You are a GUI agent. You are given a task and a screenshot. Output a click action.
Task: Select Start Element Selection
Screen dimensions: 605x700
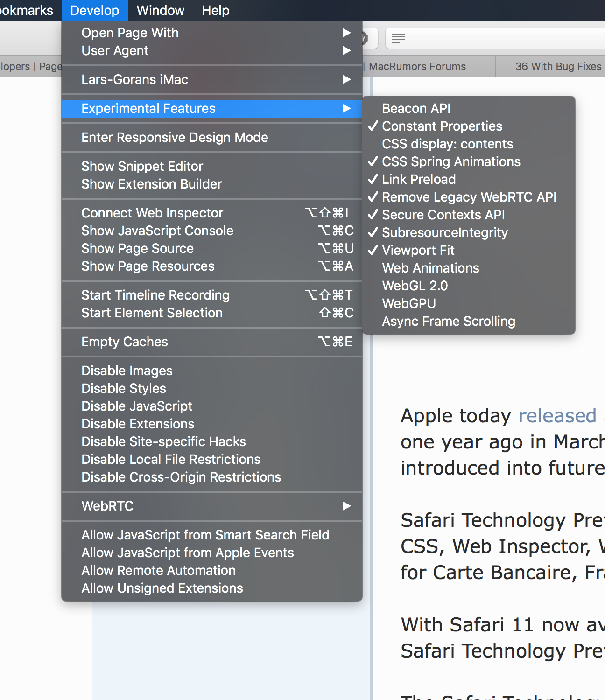point(212,313)
